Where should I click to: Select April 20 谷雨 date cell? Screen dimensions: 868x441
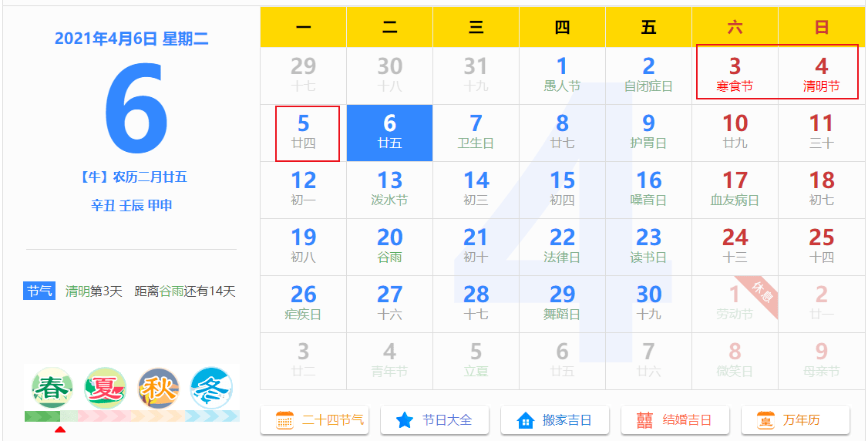389,247
